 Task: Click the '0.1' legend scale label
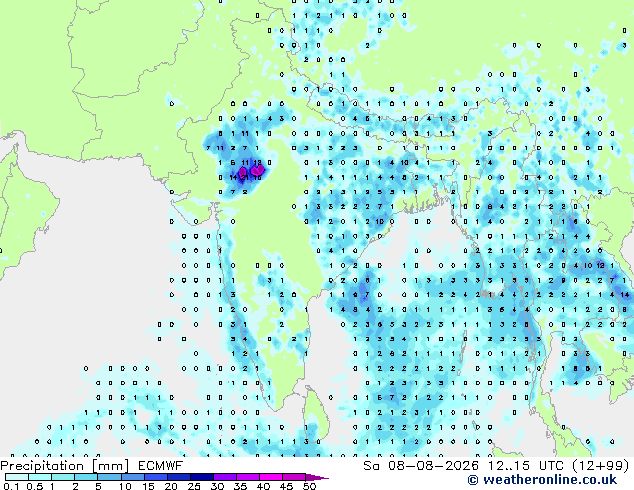pos(11,486)
